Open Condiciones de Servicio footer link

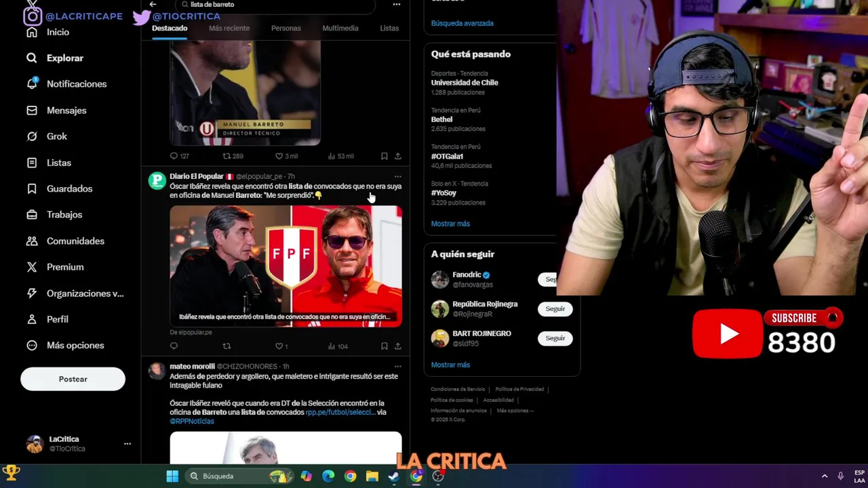(x=458, y=389)
